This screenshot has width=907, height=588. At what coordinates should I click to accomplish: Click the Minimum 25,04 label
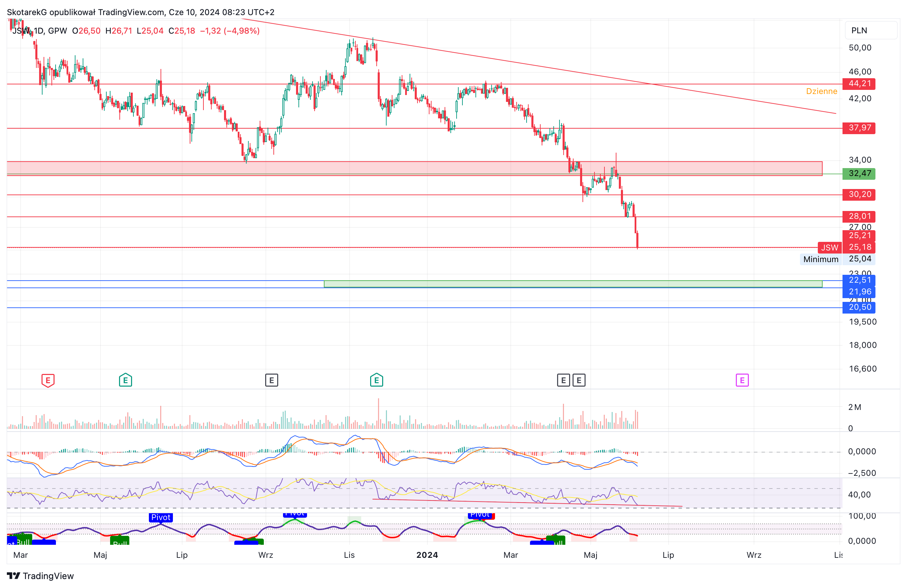click(837, 259)
